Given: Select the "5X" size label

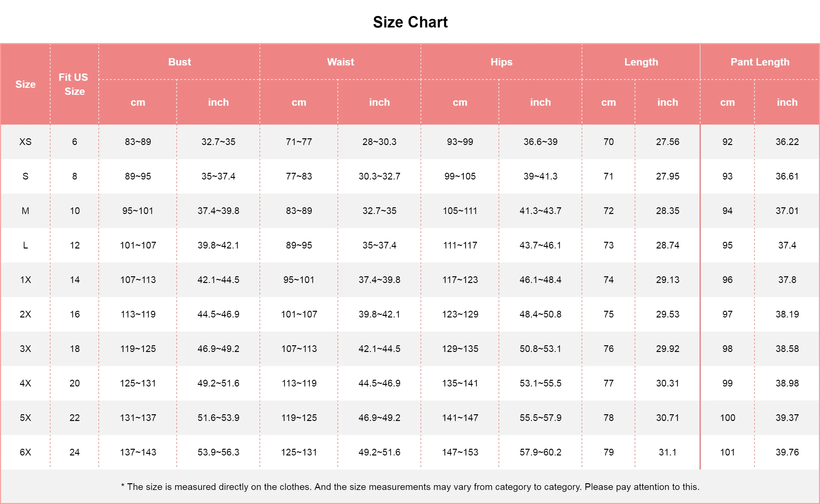Looking at the screenshot, I should [x=25, y=418].
